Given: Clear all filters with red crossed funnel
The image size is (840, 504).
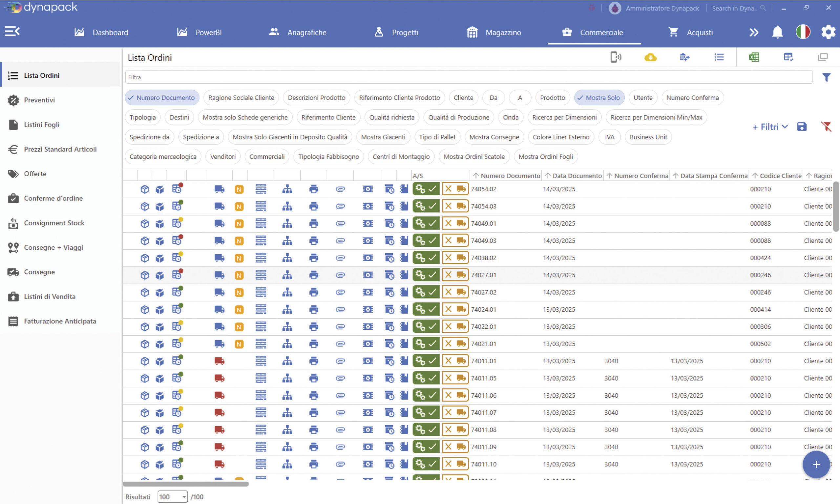Looking at the screenshot, I should [x=826, y=127].
